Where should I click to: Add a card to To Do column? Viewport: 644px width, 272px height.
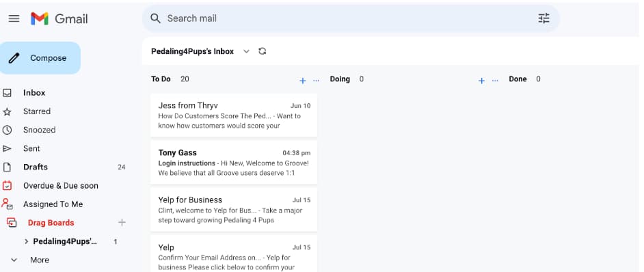click(303, 81)
